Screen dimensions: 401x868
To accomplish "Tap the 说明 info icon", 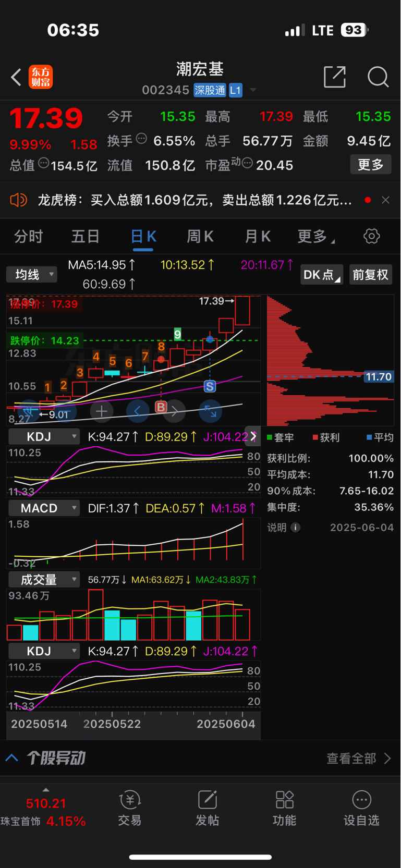I will [x=295, y=528].
